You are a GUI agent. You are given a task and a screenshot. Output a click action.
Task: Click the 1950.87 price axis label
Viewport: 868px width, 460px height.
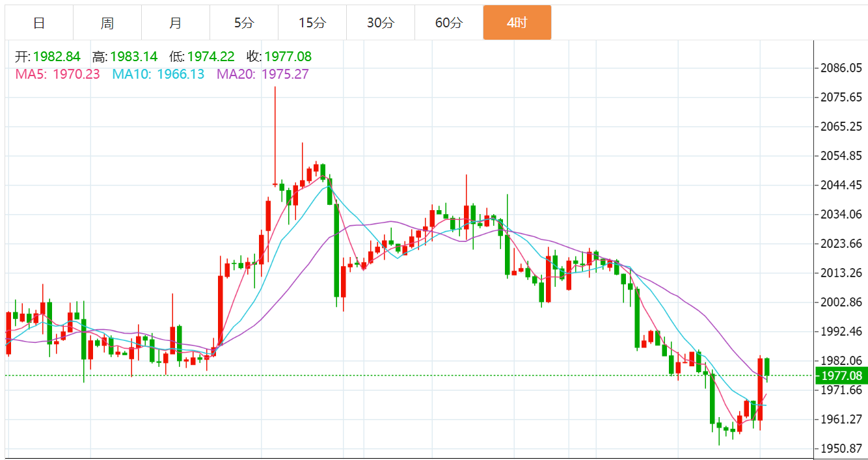pyautogui.click(x=841, y=448)
